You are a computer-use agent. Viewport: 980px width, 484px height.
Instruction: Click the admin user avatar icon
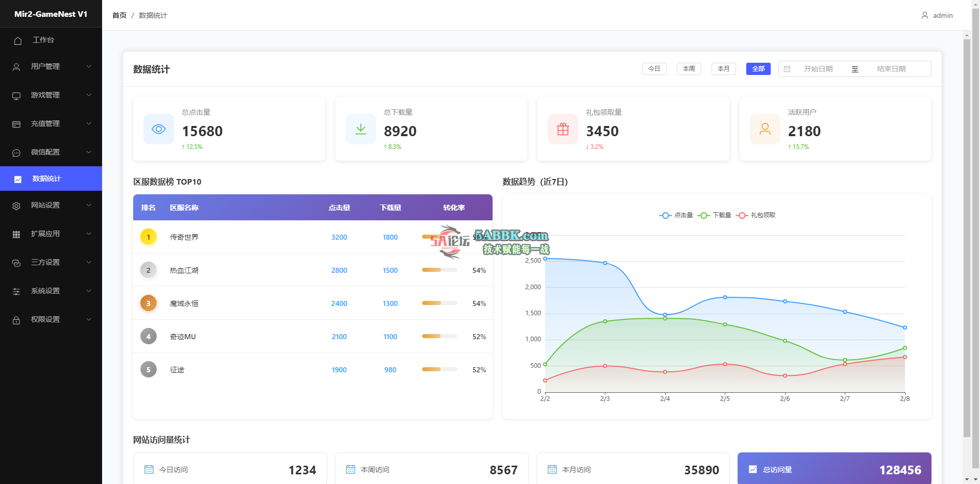point(924,15)
